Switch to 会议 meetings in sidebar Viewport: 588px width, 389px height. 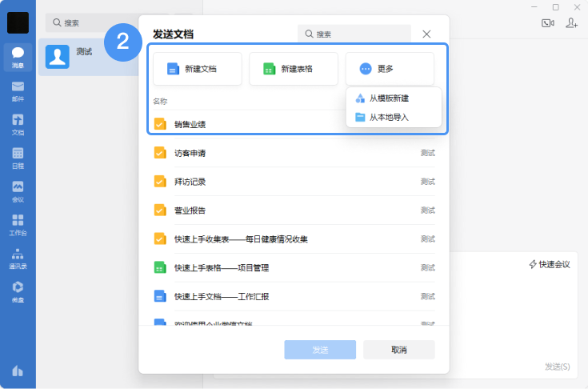[x=18, y=190]
